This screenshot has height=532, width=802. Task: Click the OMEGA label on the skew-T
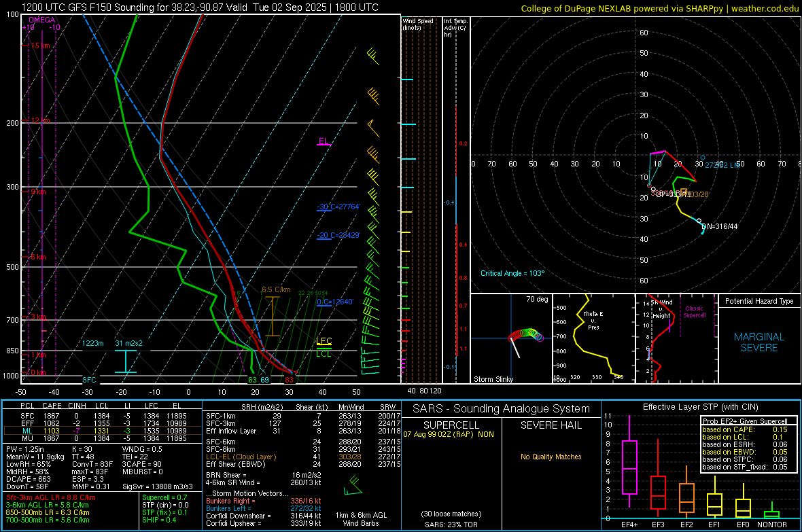tap(41, 20)
